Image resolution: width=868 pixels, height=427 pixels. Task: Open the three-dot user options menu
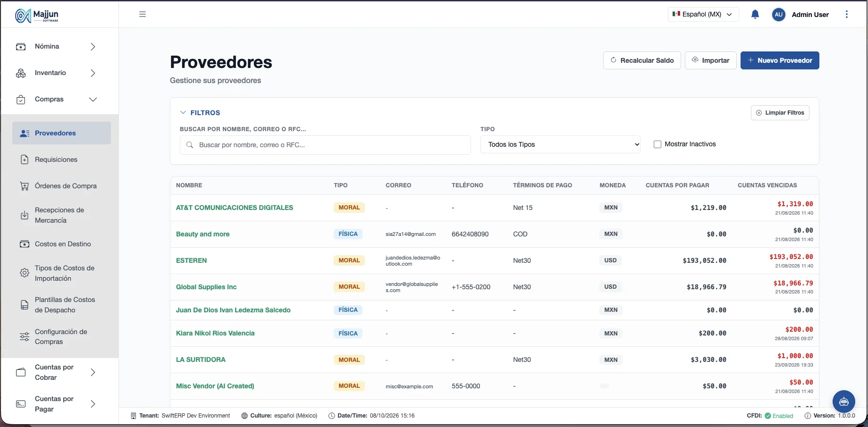pyautogui.click(x=847, y=14)
